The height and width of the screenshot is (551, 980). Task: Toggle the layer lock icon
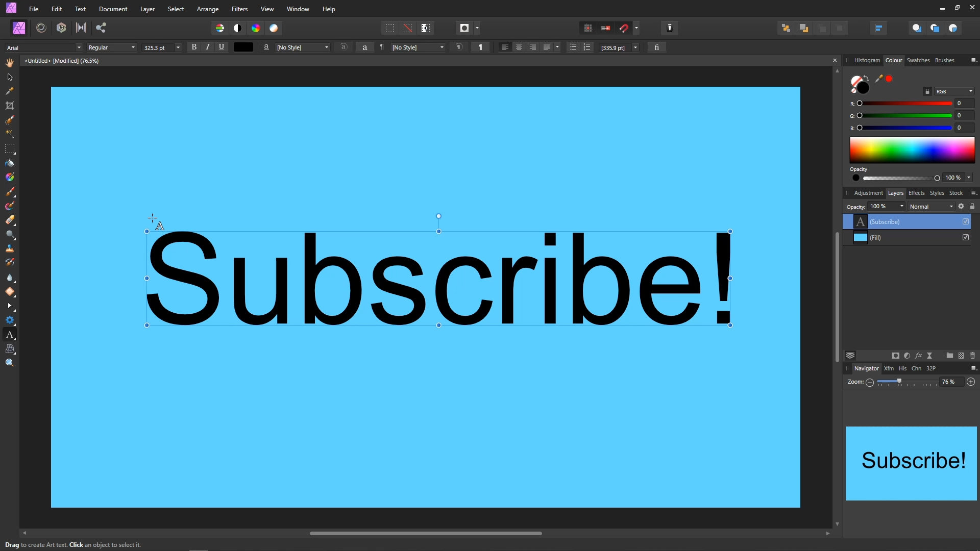972,207
